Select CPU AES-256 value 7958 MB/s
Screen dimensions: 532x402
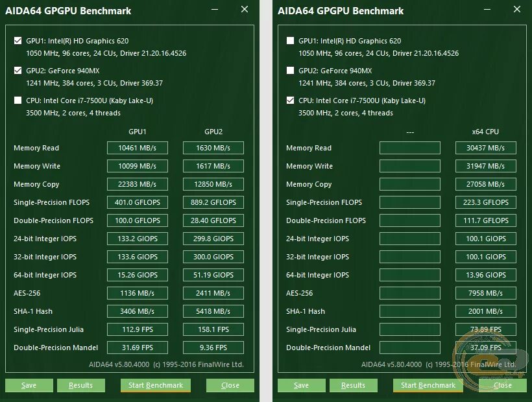pyautogui.click(x=485, y=293)
